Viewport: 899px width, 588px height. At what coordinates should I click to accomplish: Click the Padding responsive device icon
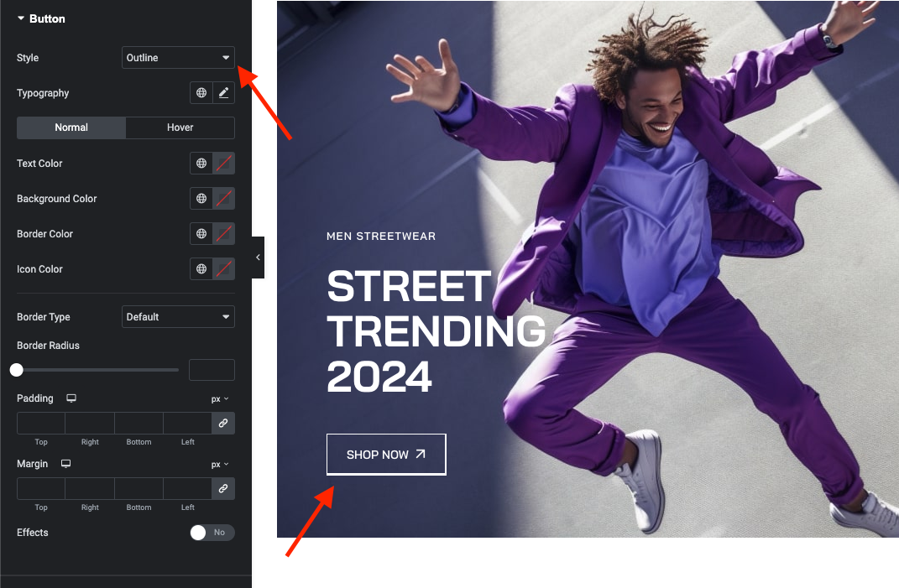tap(71, 398)
